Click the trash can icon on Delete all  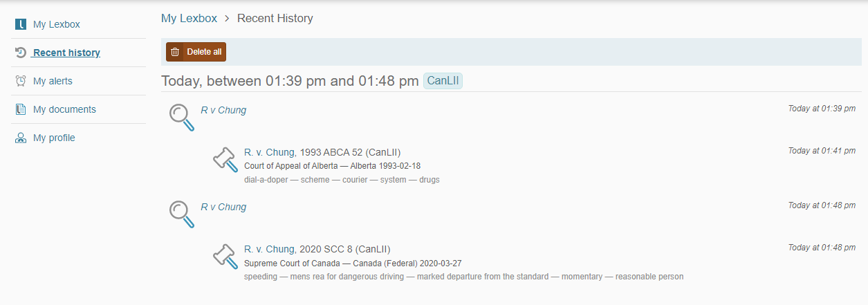(175, 52)
